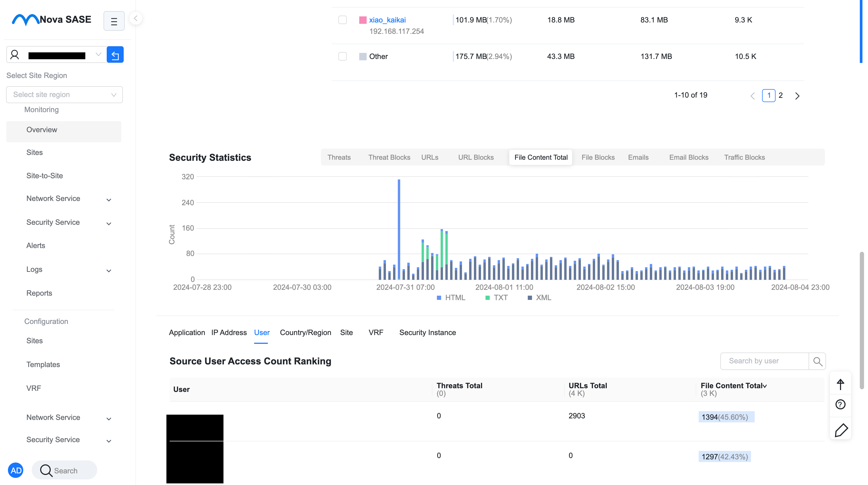Open the xiao_kaikai user link
This screenshot has width=868, height=485.
[x=387, y=20]
